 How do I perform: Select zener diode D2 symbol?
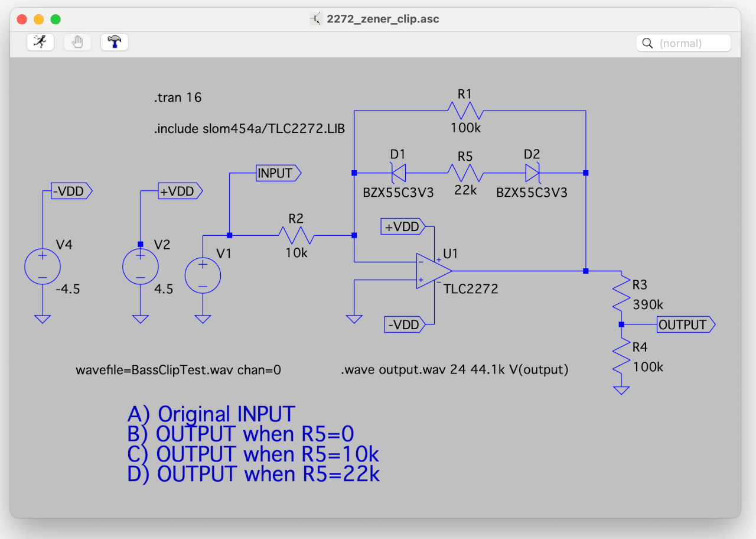click(532, 173)
